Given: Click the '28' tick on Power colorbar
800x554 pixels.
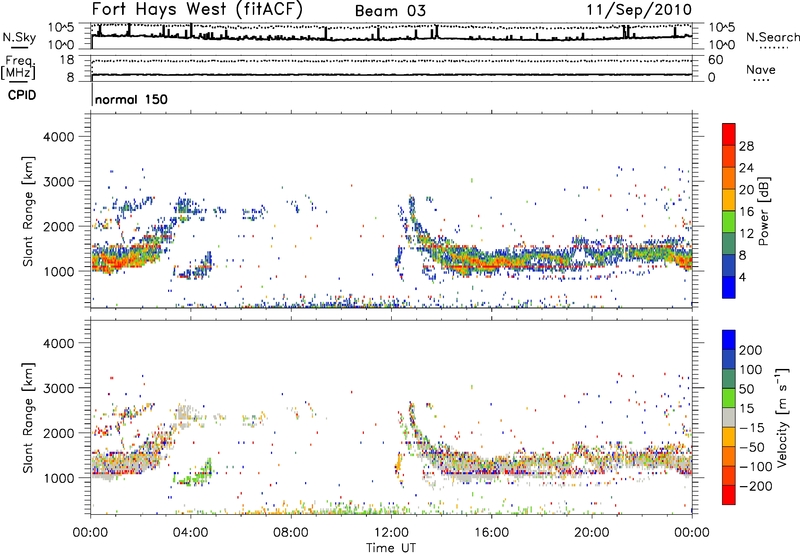Looking at the screenshot, I should tap(746, 146).
